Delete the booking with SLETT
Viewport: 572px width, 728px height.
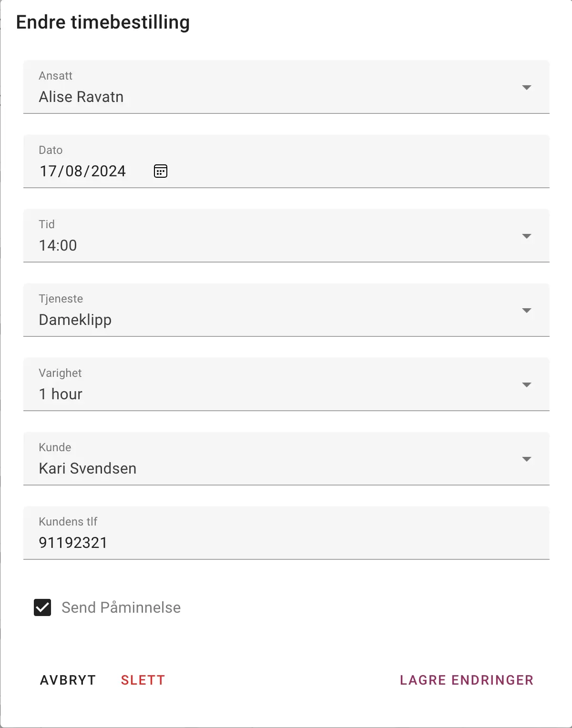point(143,680)
